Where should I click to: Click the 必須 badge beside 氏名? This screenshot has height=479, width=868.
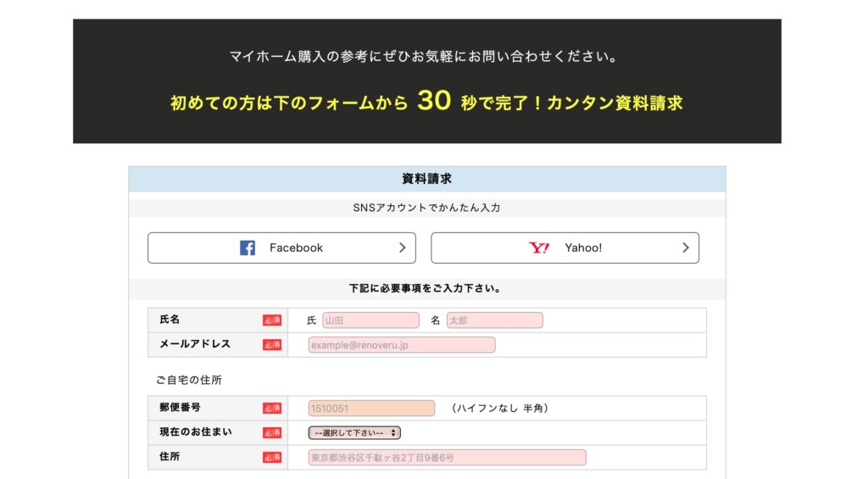[x=272, y=320]
